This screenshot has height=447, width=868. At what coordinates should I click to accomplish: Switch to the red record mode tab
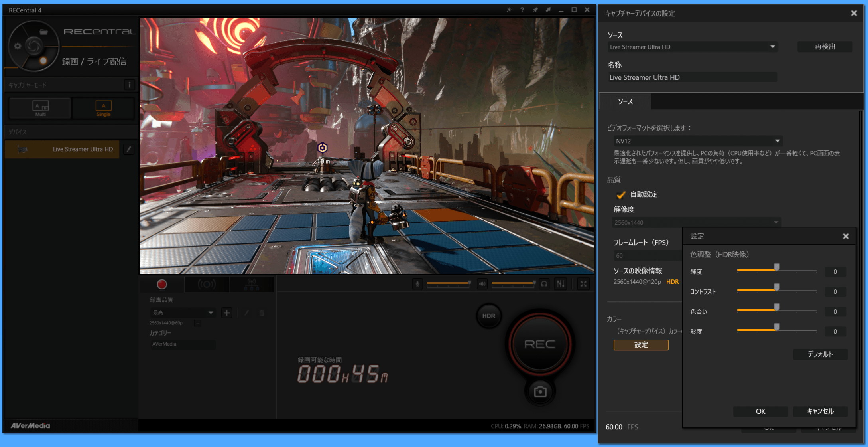point(162,284)
